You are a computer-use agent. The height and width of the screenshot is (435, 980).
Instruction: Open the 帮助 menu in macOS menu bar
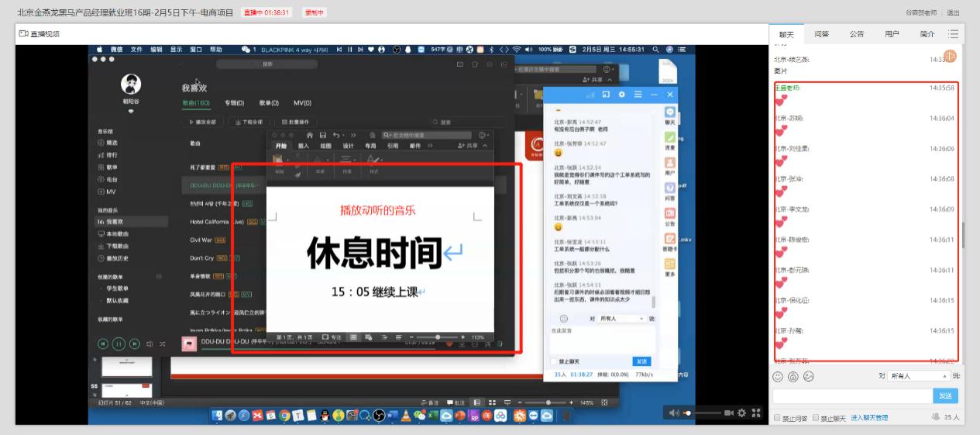coord(215,49)
